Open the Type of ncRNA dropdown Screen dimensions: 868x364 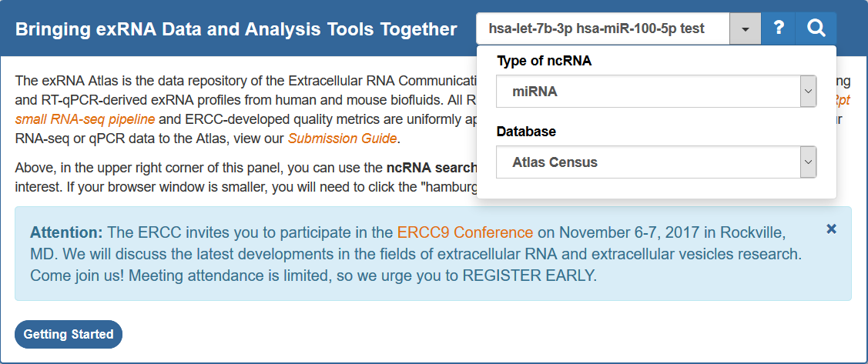pyautogui.click(x=655, y=92)
